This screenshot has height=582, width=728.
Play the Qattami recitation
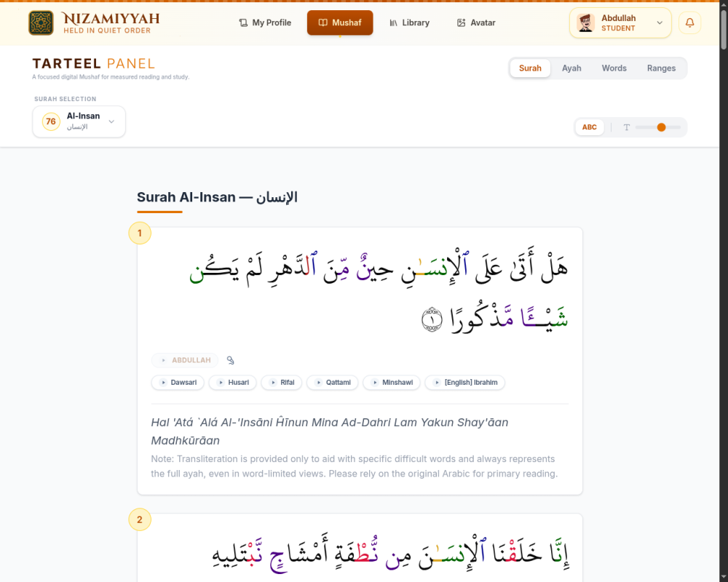333,383
